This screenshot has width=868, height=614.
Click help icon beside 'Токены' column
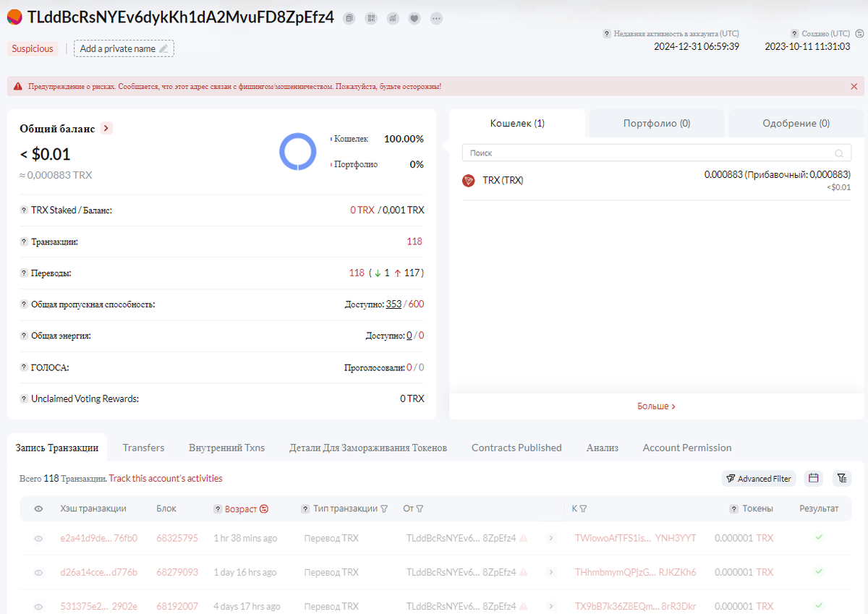point(733,509)
